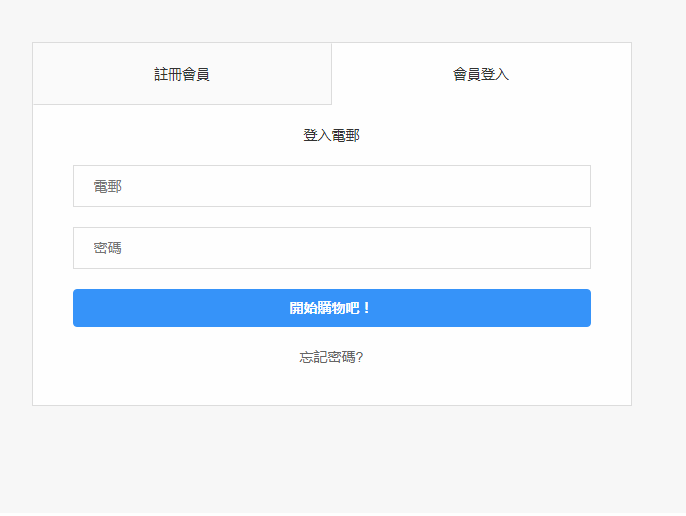Follow the forgot password link

pyautogui.click(x=331, y=357)
